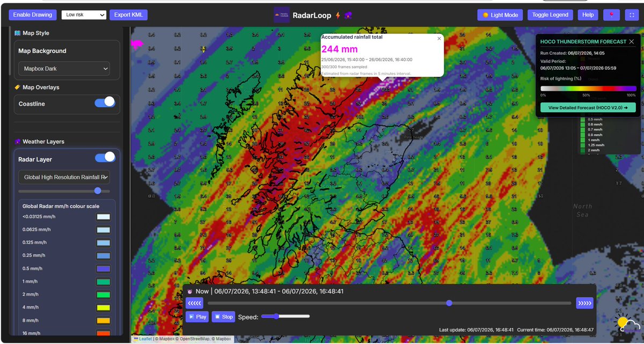The width and height of the screenshot is (644, 344).
Task: Open the Low risk dropdown
Action: pyautogui.click(x=84, y=15)
